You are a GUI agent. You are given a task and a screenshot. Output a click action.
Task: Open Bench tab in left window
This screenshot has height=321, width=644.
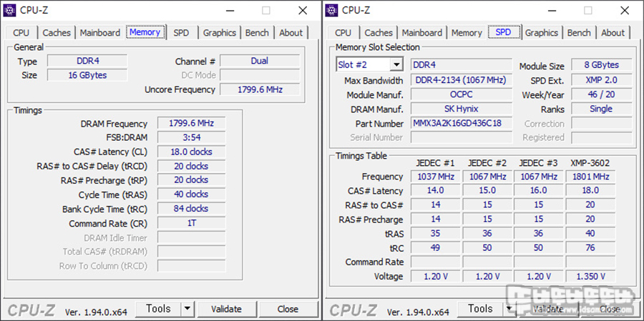[257, 33]
